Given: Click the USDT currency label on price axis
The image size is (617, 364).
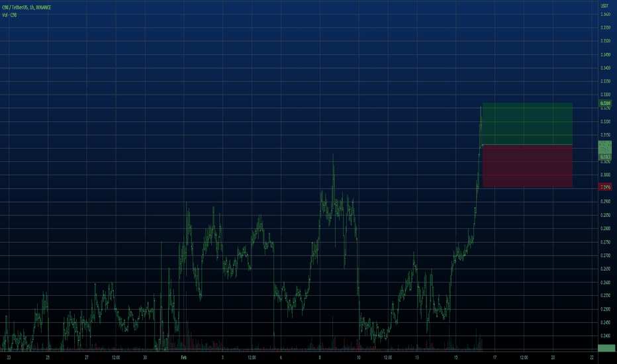Looking at the screenshot, I should [604, 6].
